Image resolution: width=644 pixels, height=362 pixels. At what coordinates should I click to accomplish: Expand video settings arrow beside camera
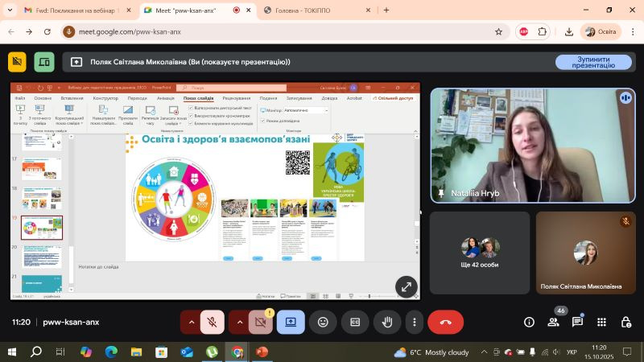click(x=239, y=322)
